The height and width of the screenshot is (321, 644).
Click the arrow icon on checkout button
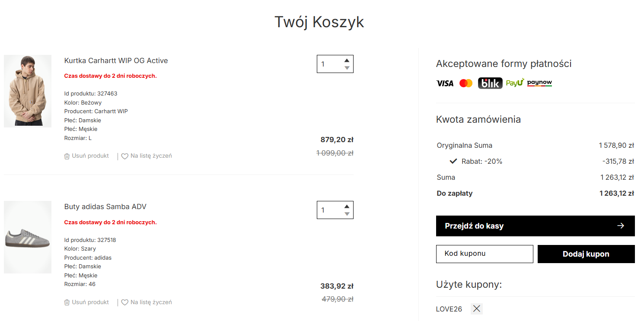[x=621, y=226]
